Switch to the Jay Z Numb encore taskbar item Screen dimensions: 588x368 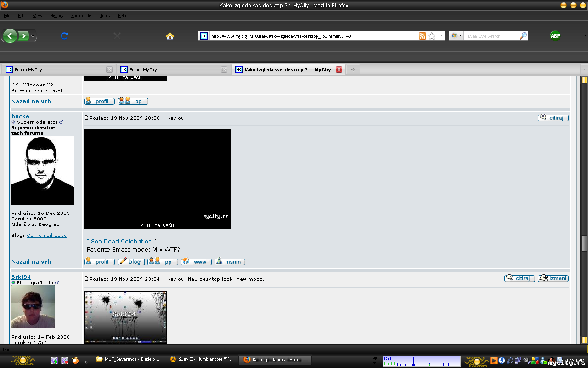(x=202, y=359)
